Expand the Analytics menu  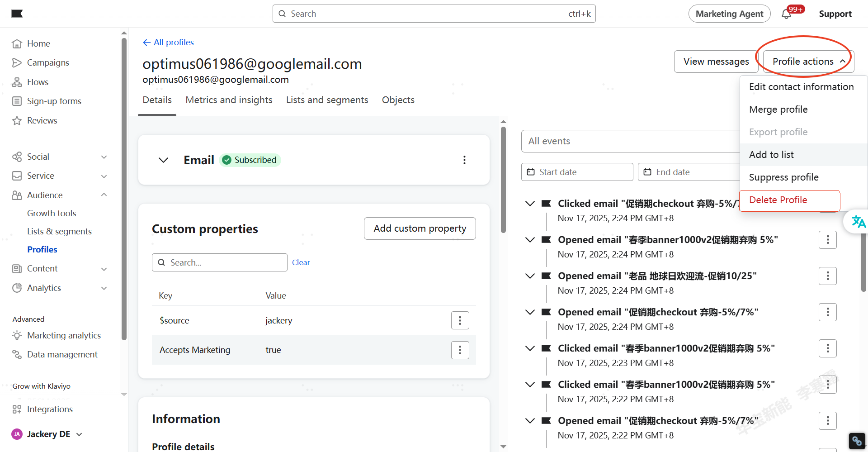pos(104,288)
